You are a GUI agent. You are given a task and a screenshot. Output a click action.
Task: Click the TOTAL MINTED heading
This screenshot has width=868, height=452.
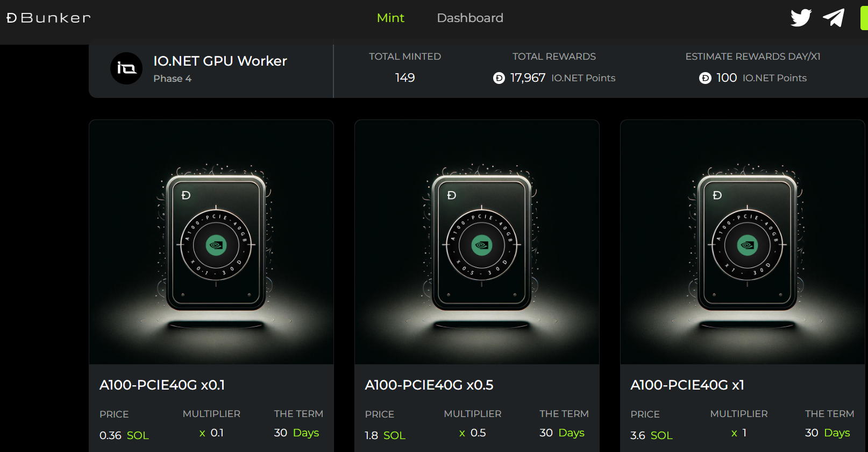coord(405,56)
